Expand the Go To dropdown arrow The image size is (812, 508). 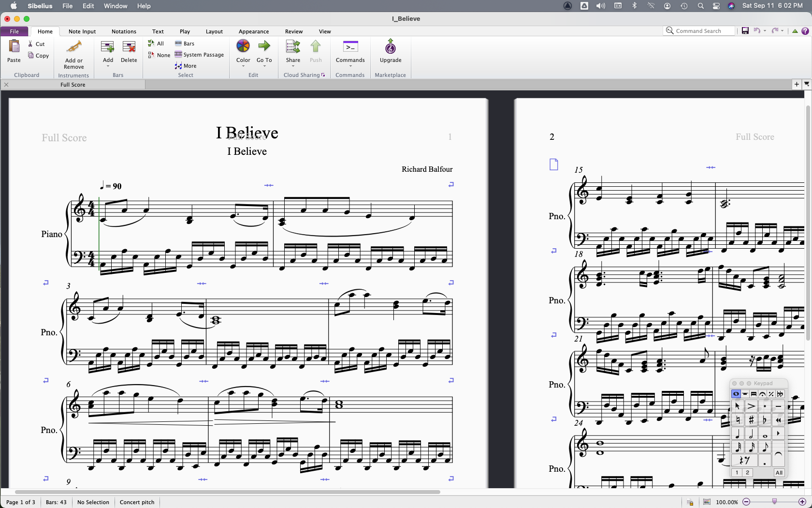(x=264, y=66)
